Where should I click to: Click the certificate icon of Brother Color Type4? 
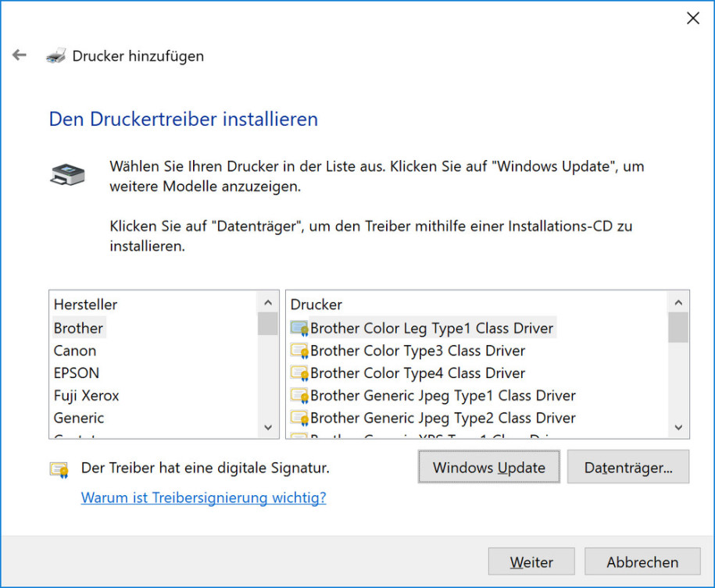[x=299, y=372]
